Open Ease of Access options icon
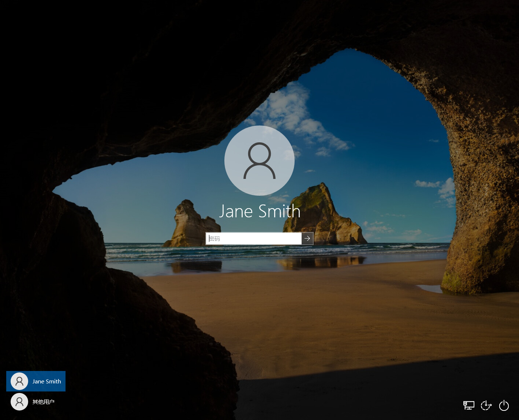519x420 pixels. pos(486,405)
